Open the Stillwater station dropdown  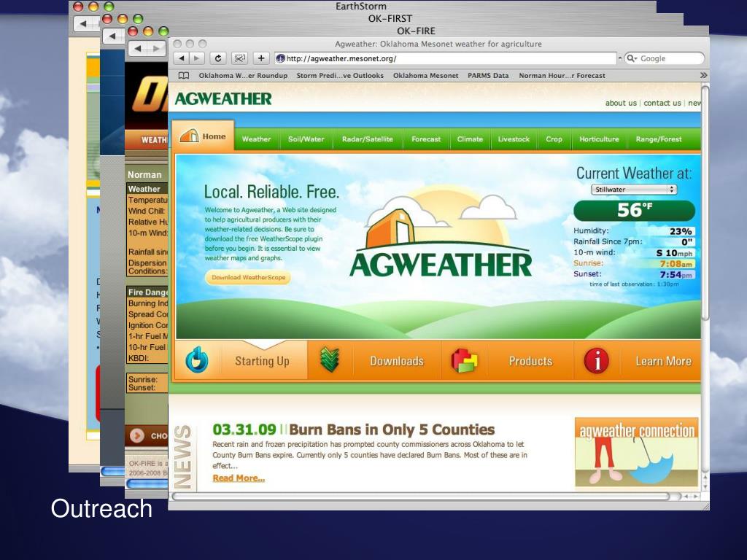click(x=634, y=189)
